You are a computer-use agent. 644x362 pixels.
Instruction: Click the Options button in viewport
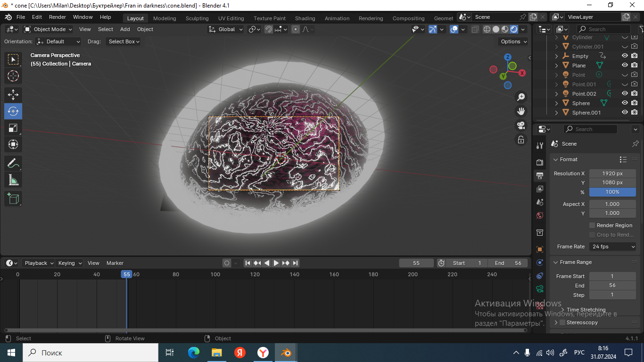tap(513, 41)
